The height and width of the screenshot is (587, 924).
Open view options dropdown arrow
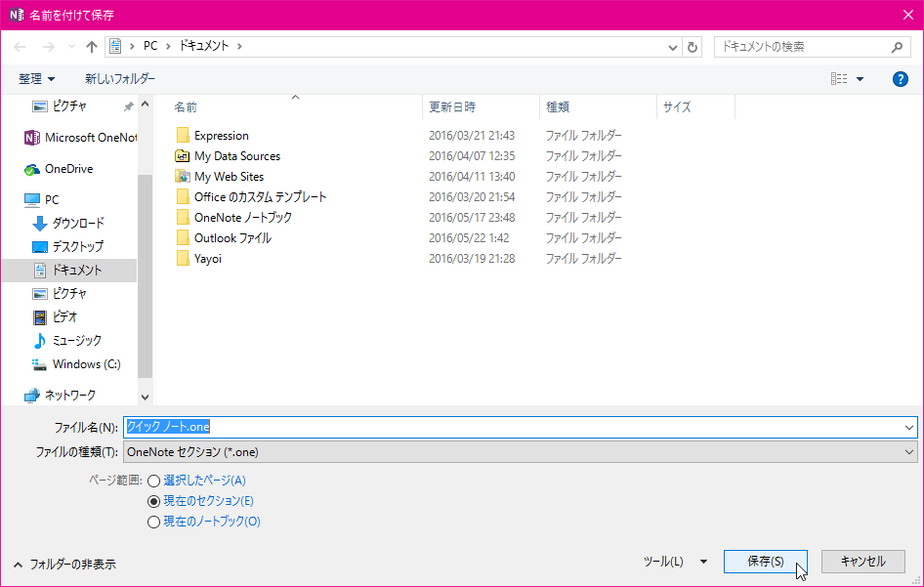click(860, 79)
